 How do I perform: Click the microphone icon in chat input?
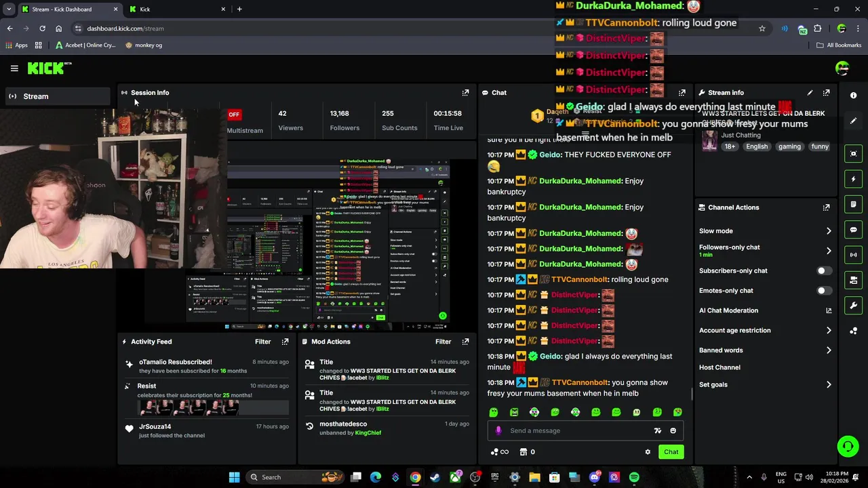tap(498, 430)
